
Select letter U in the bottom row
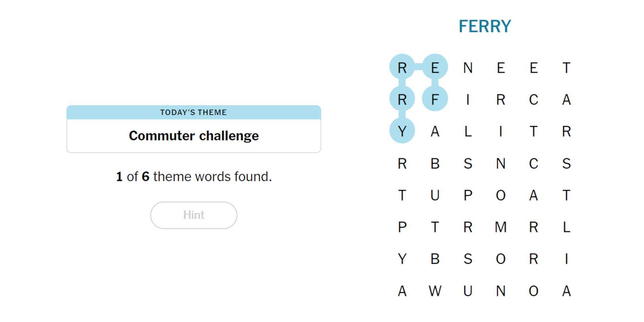(468, 291)
